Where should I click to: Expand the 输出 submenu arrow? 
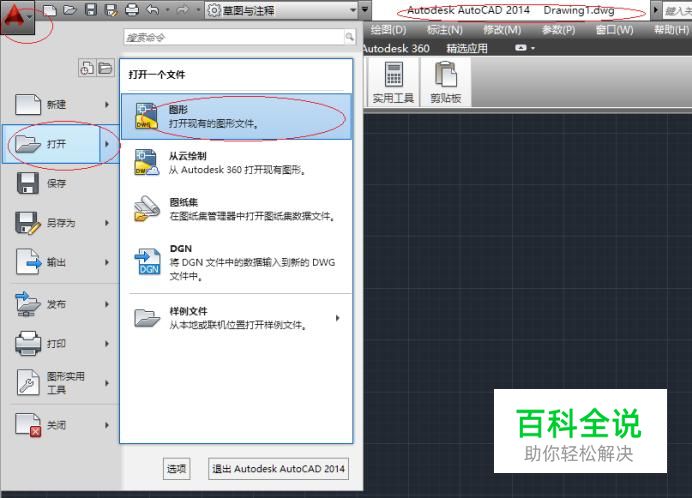[107, 262]
